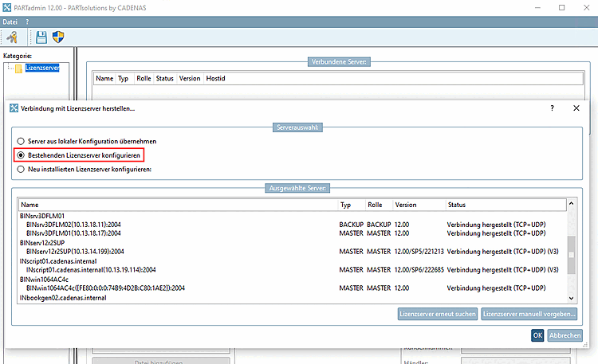This screenshot has width=598, height=364.
Task: Open the Datei menu
Action: pos(10,22)
